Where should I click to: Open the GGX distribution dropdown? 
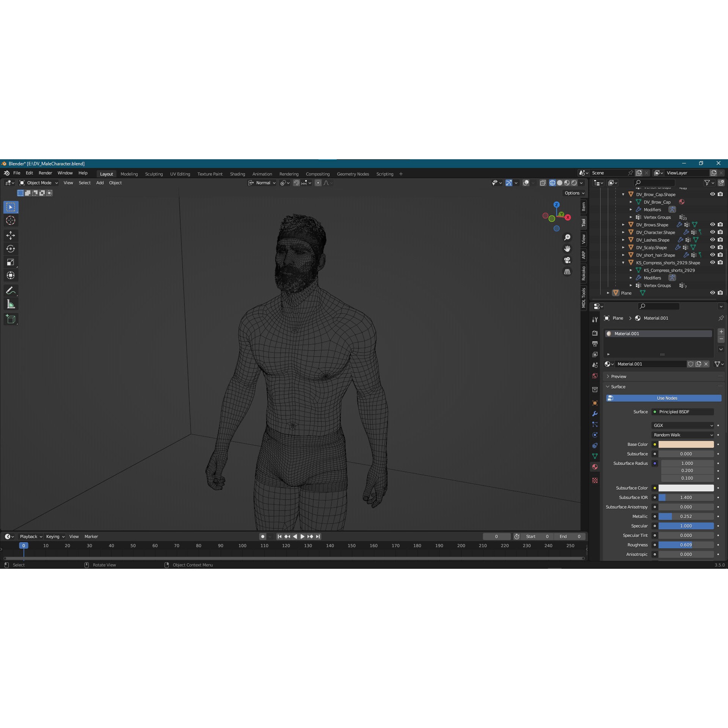(x=682, y=425)
